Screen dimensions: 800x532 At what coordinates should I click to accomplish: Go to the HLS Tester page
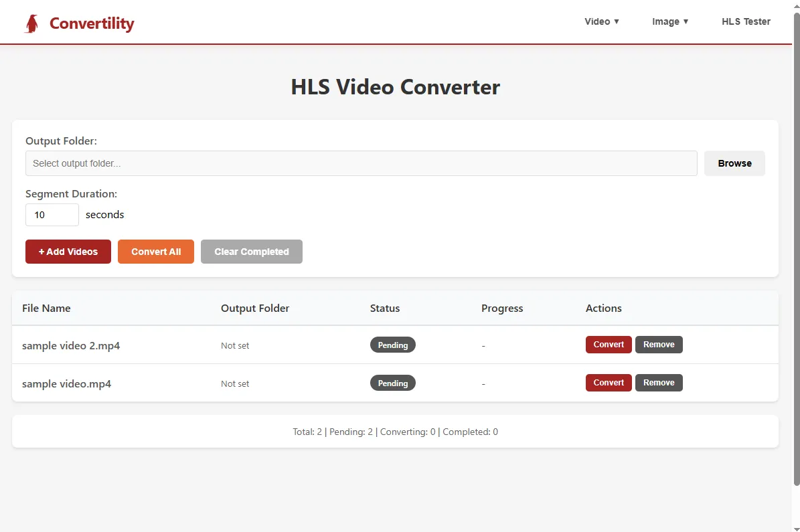click(x=746, y=21)
